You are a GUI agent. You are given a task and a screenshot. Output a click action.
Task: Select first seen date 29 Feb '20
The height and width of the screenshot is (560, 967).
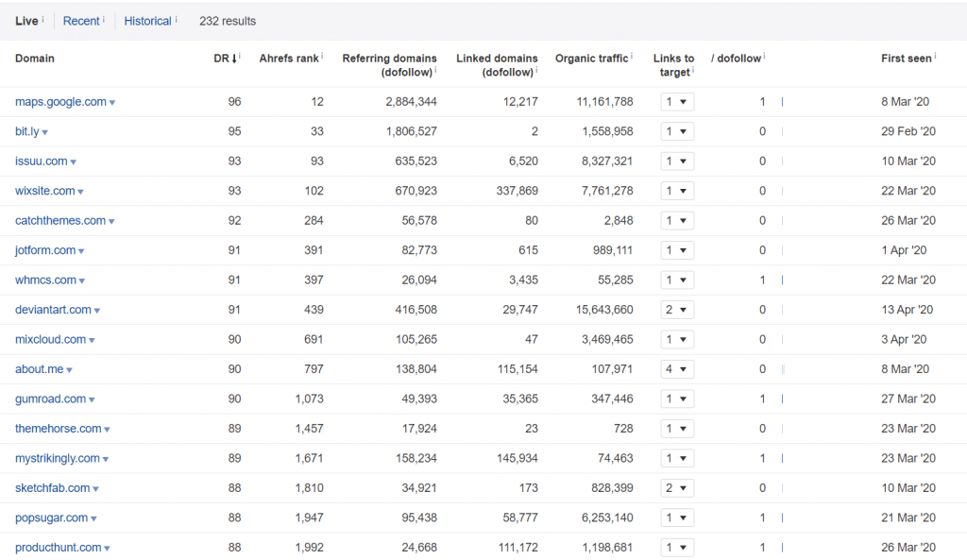(x=908, y=131)
